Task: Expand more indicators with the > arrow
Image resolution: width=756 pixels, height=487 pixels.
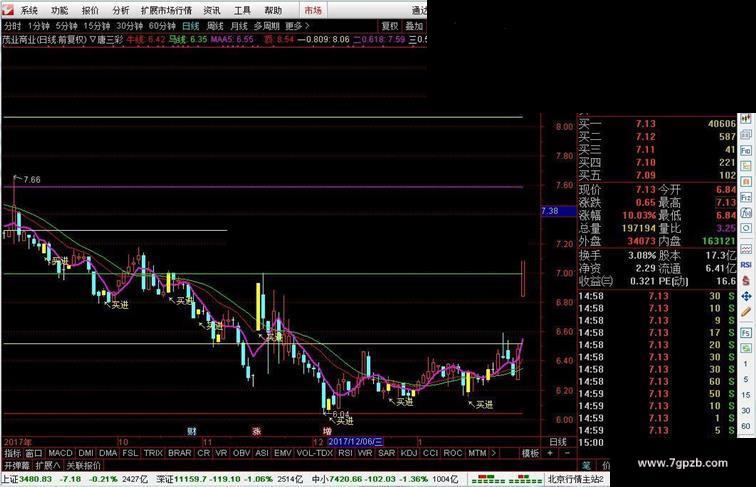Action: point(493,453)
